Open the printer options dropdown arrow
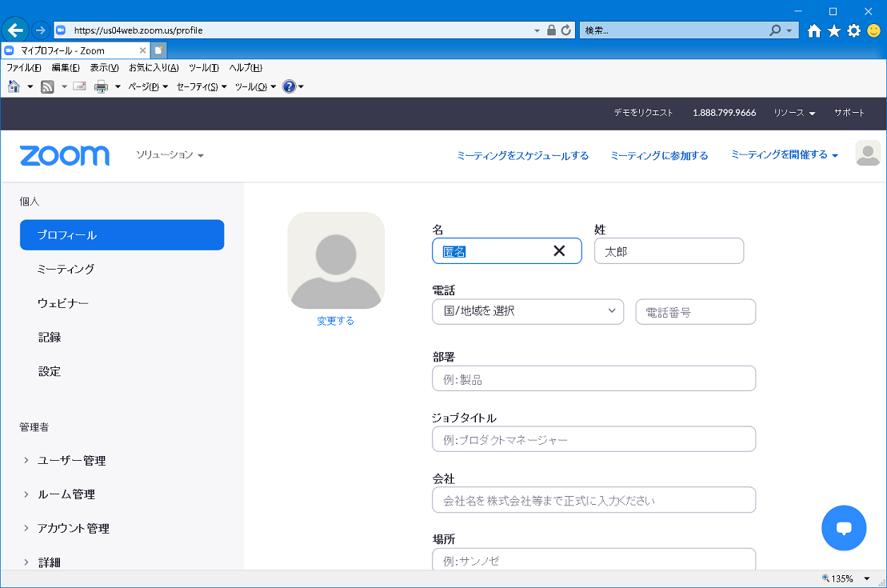The height and width of the screenshot is (588, 887). click(118, 86)
